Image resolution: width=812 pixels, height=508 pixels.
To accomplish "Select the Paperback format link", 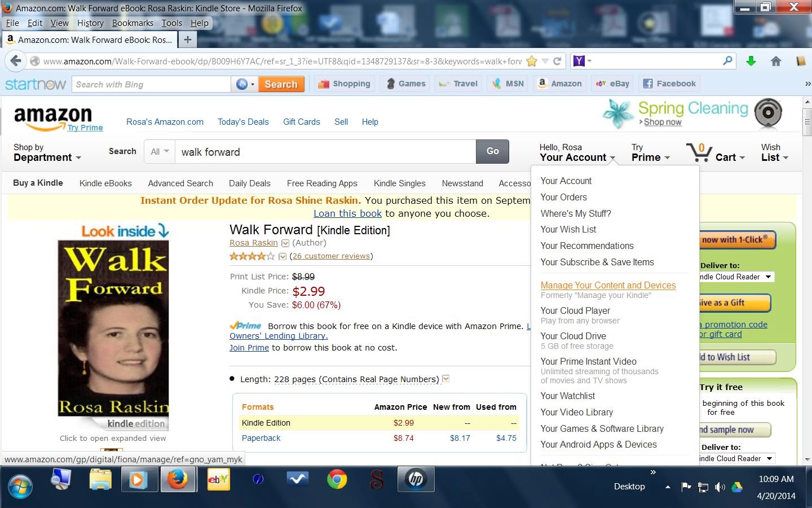I will pyautogui.click(x=261, y=438).
